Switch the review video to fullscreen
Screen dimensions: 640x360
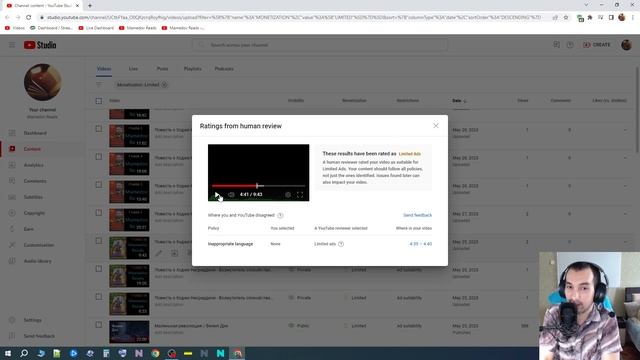300,195
